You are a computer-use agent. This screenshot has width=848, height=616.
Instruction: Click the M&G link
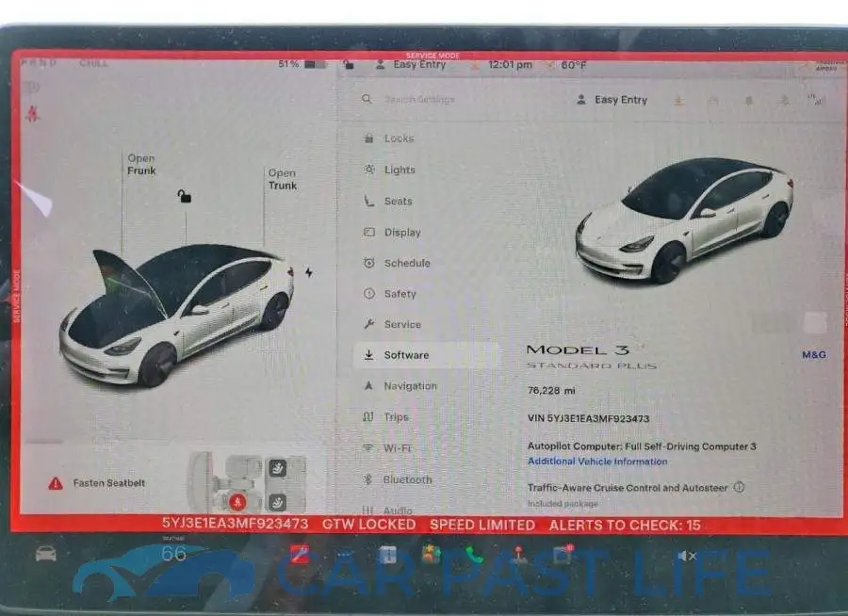tap(813, 355)
